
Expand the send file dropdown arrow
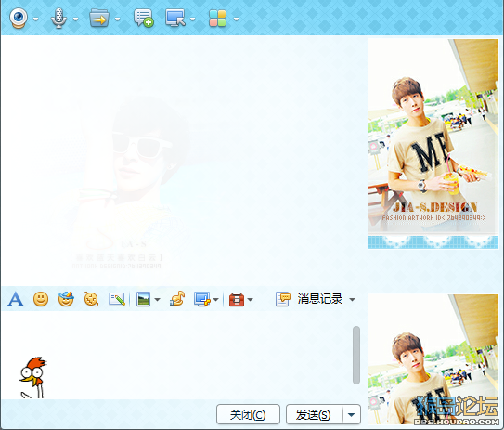click(x=117, y=19)
